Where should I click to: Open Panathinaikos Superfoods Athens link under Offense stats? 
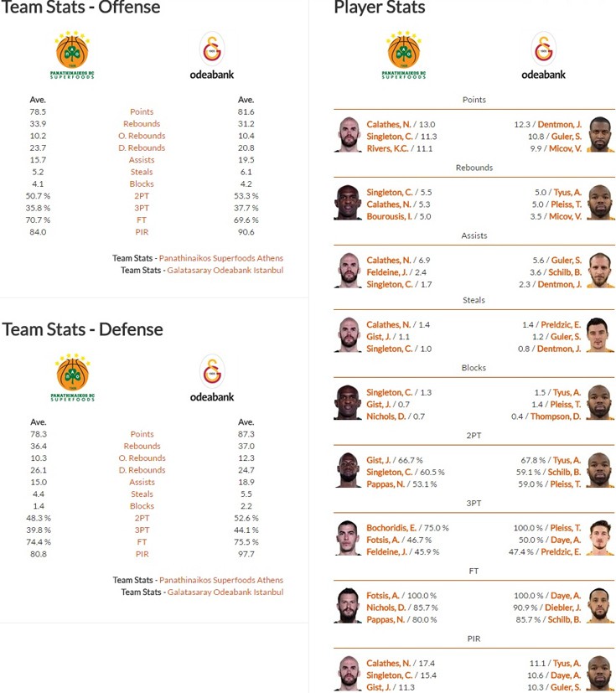[221, 258]
